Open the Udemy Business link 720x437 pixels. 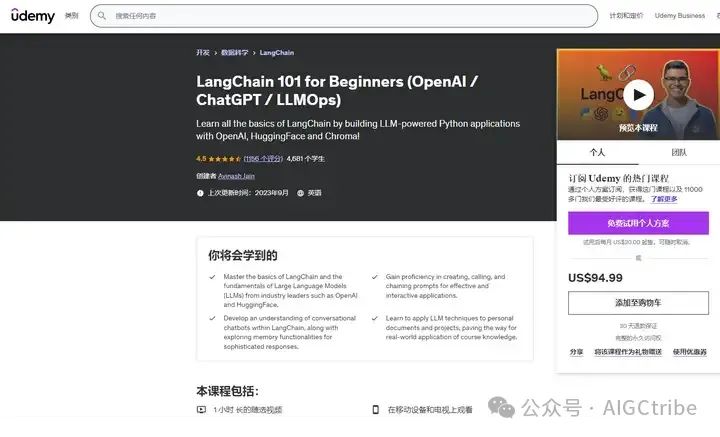[680, 16]
